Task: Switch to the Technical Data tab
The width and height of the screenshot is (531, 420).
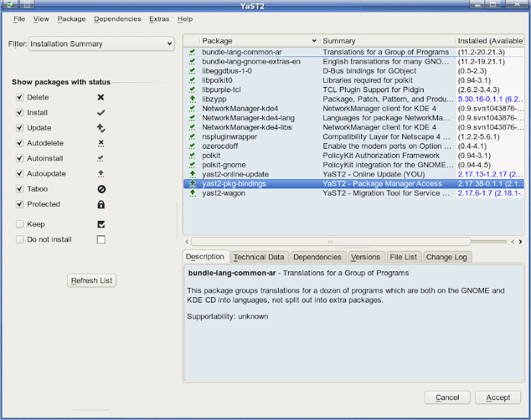Action: 259,257
